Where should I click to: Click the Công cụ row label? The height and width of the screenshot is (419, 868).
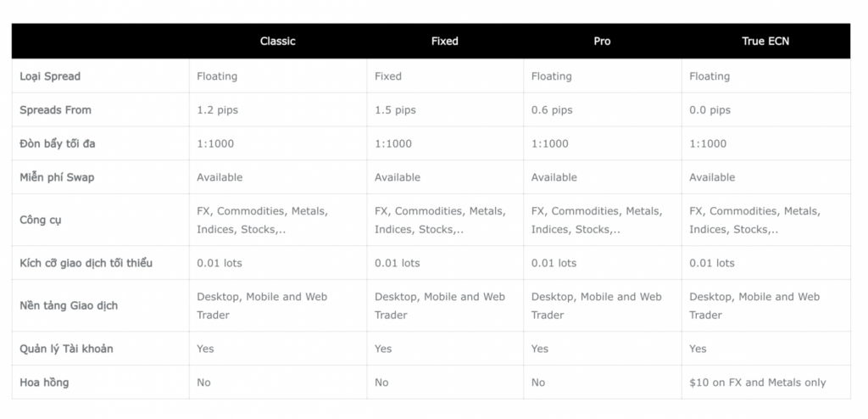41,221
